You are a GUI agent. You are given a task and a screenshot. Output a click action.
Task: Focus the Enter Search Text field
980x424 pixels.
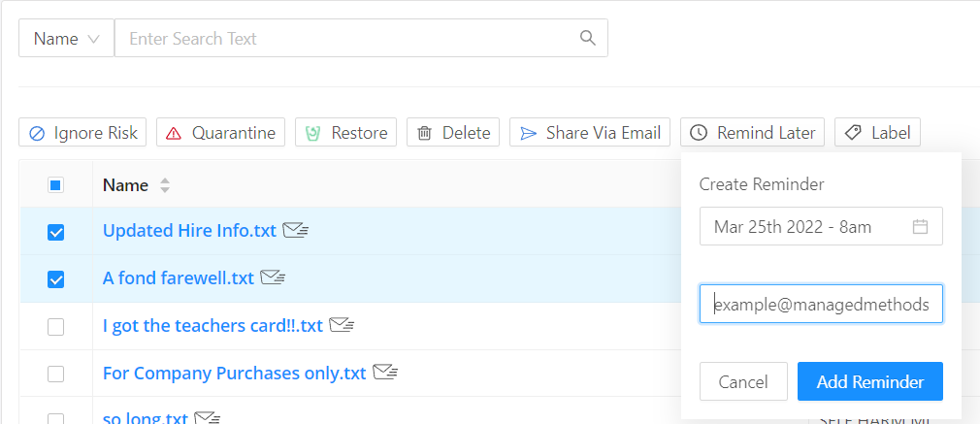pyautogui.click(x=361, y=38)
